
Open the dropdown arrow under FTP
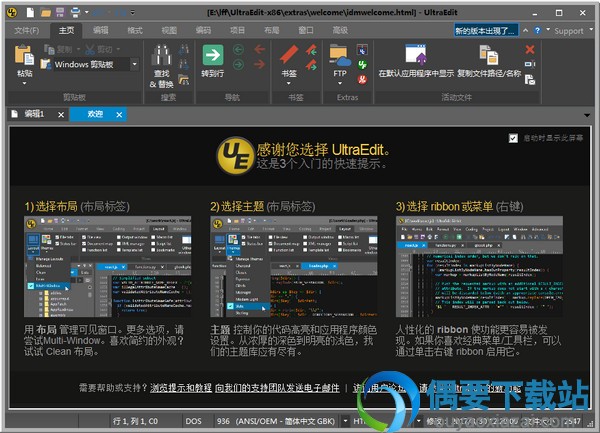click(340, 83)
